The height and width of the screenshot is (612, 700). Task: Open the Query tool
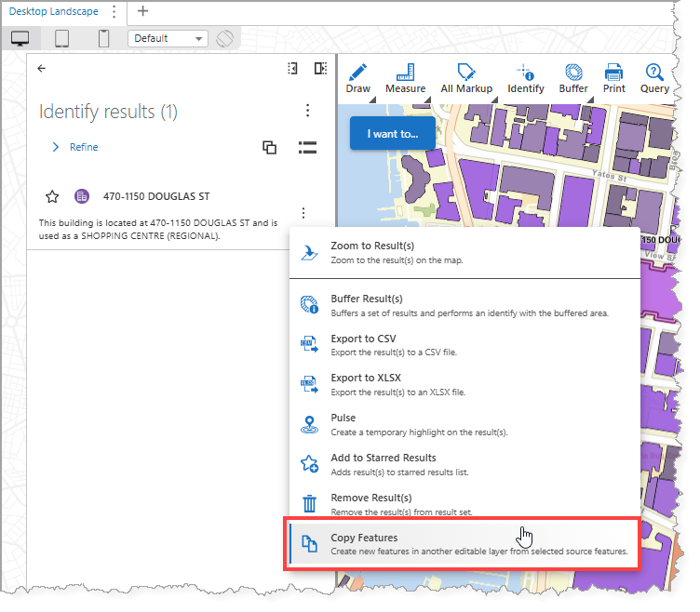pyautogui.click(x=654, y=78)
